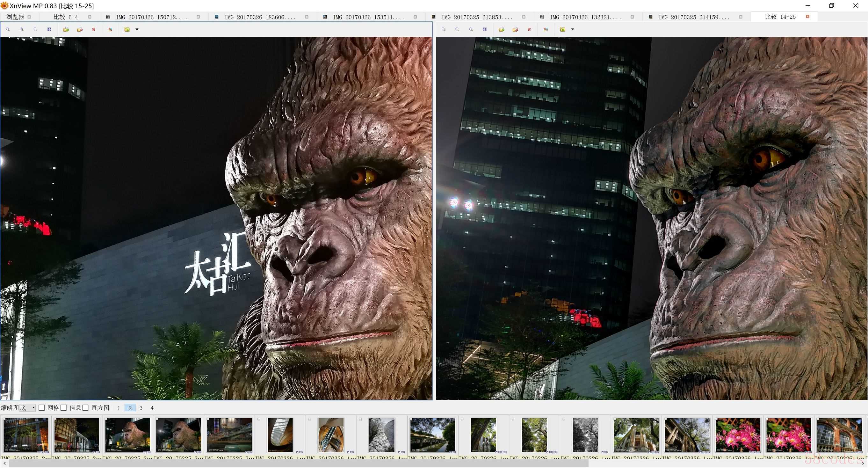The image size is (868, 468).
Task: Reset zoom in the left compare pane
Action: pyautogui.click(x=35, y=30)
